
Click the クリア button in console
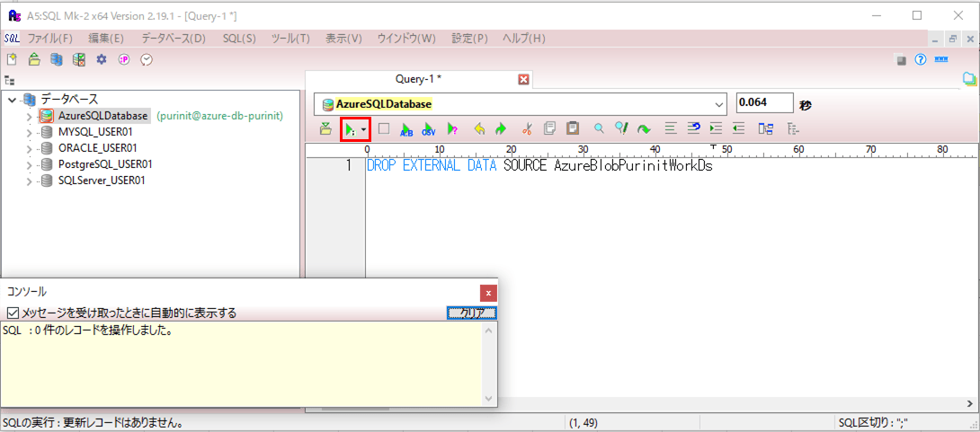pos(472,313)
